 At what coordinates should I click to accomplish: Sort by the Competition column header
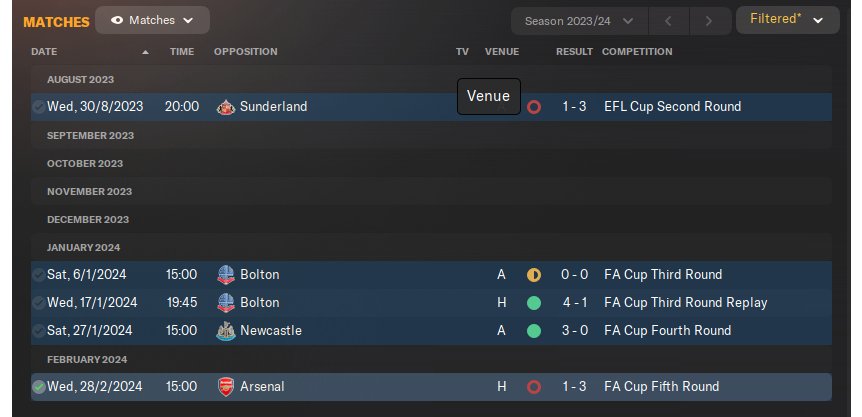[x=636, y=52]
